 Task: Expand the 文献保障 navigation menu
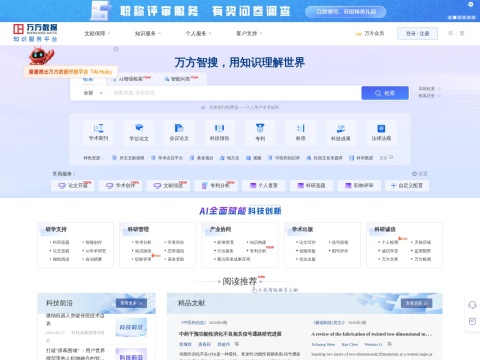coord(97,33)
